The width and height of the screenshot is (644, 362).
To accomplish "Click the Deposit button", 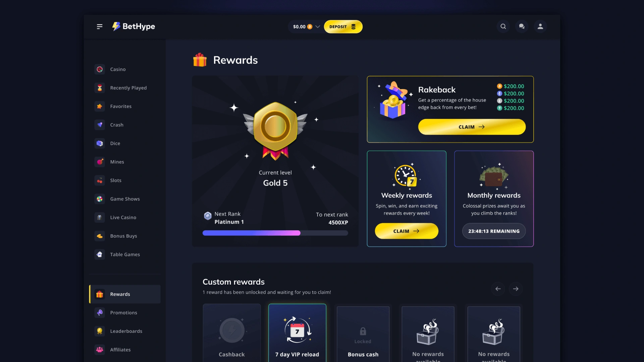I will tap(343, 26).
